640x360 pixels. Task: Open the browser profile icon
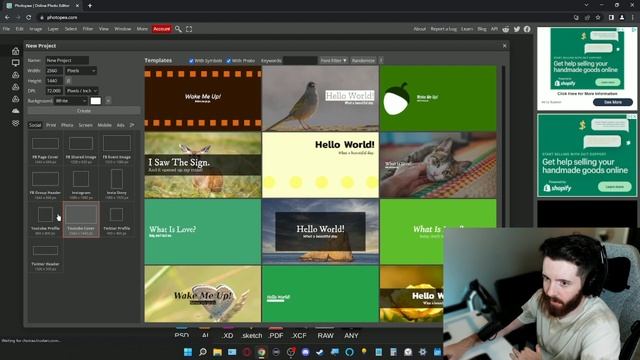(622, 18)
